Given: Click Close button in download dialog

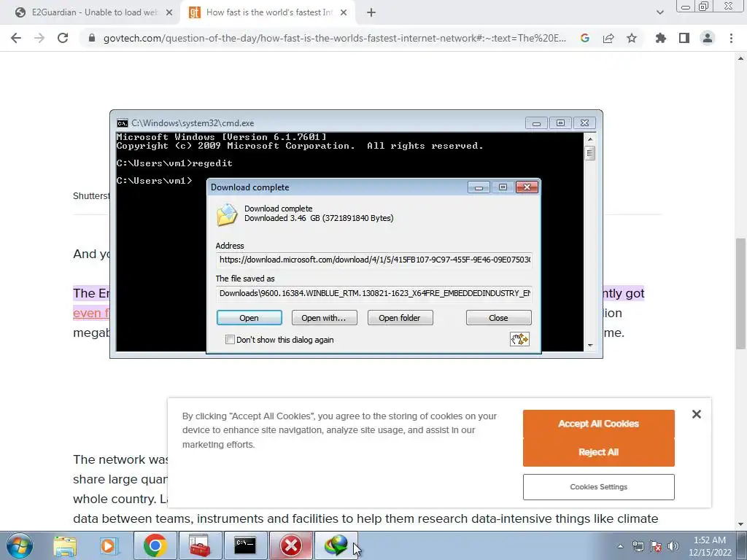Looking at the screenshot, I should pyautogui.click(x=498, y=318).
